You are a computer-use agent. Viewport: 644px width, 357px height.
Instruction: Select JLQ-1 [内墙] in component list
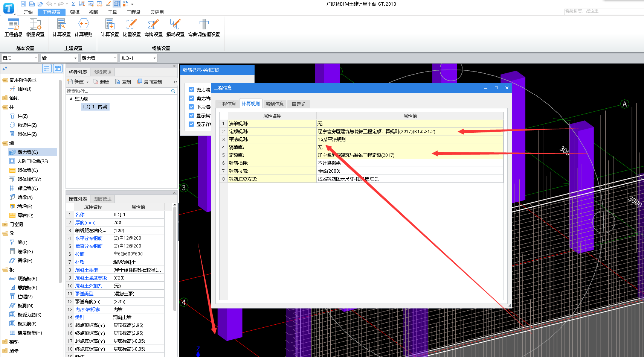coord(95,107)
